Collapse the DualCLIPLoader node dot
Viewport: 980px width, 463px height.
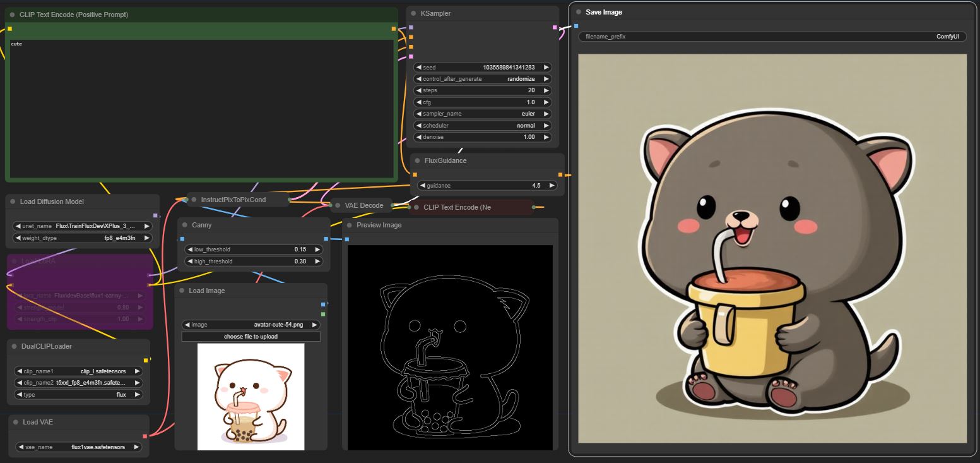point(15,346)
